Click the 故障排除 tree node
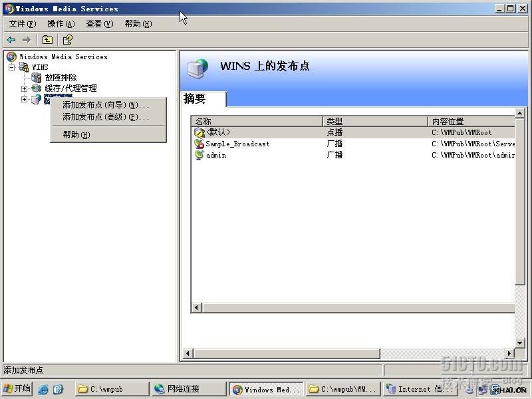The height and width of the screenshot is (399, 532). pos(61,78)
